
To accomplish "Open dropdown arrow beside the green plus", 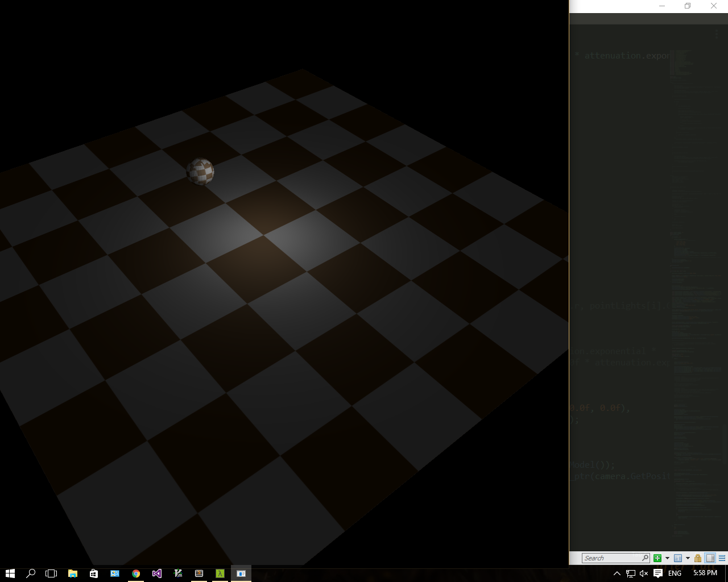I will point(667,558).
